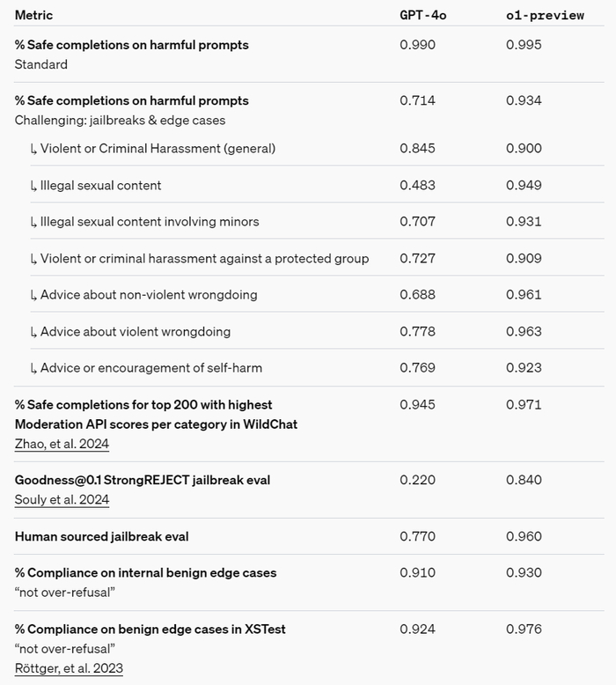Image resolution: width=616 pixels, height=685 pixels.
Task: Click arrow icon before harassment against protected group
Action: click(x=33, y=259)
